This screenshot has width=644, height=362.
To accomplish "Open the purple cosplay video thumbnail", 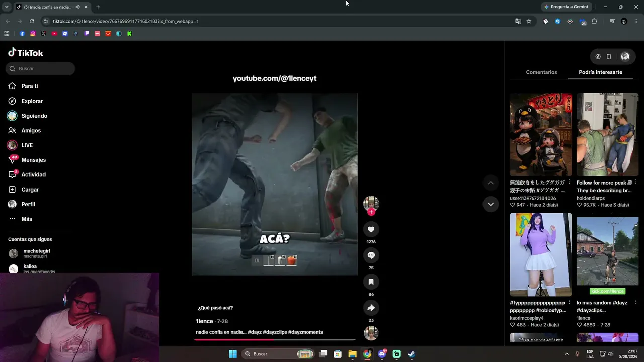I will tap(540, 254).
